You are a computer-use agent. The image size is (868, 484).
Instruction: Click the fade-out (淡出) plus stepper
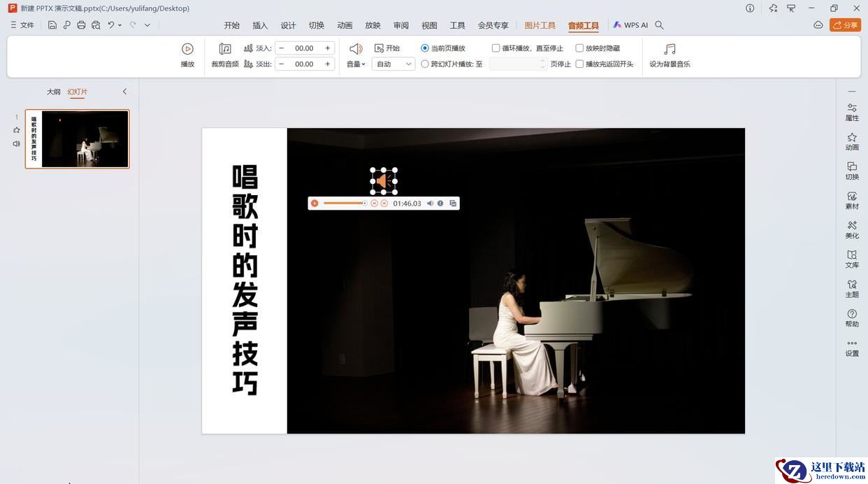coord(327,64)
